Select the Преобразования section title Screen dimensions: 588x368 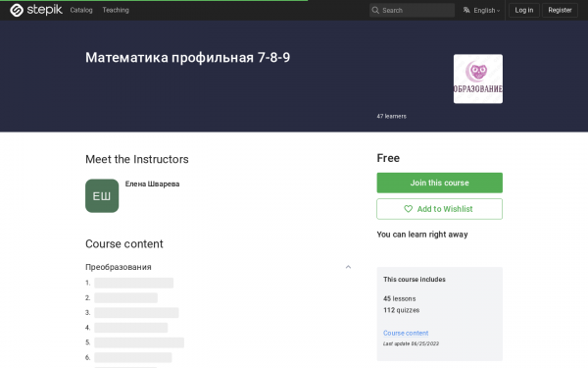click(119, 267)
